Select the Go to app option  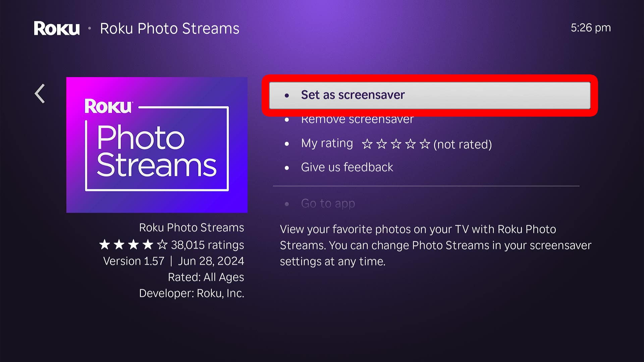328,203
